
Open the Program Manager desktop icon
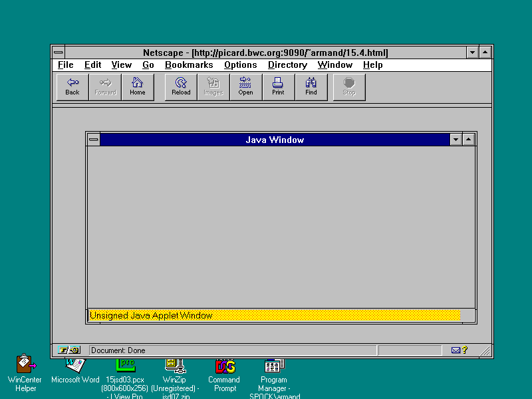point(274,366)
